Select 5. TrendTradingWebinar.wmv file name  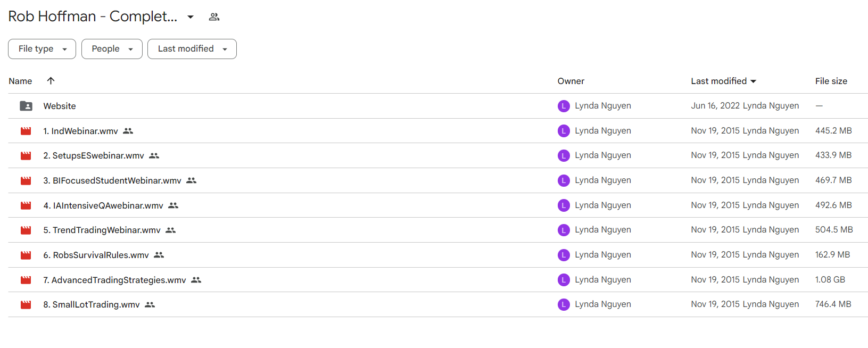click(102, 230)
